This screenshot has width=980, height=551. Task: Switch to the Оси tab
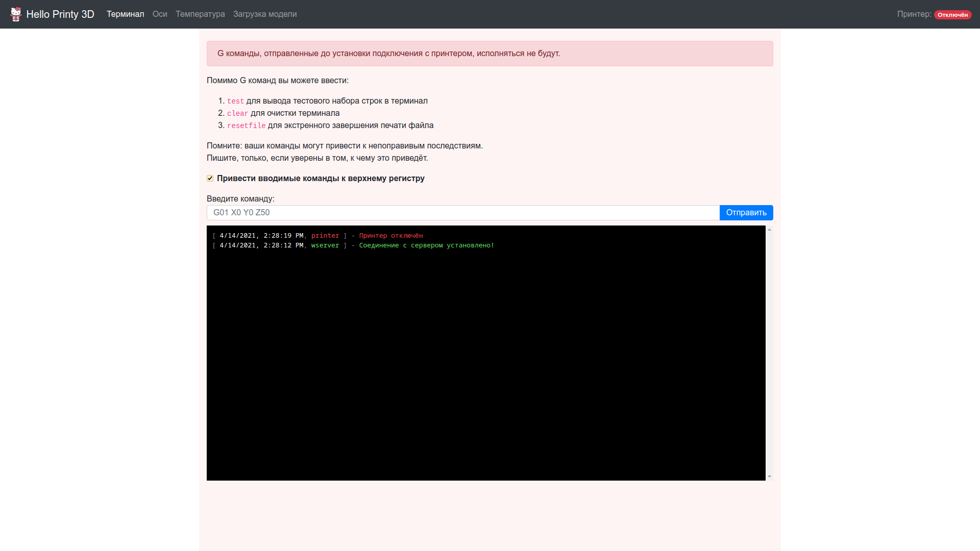[160, 14]
